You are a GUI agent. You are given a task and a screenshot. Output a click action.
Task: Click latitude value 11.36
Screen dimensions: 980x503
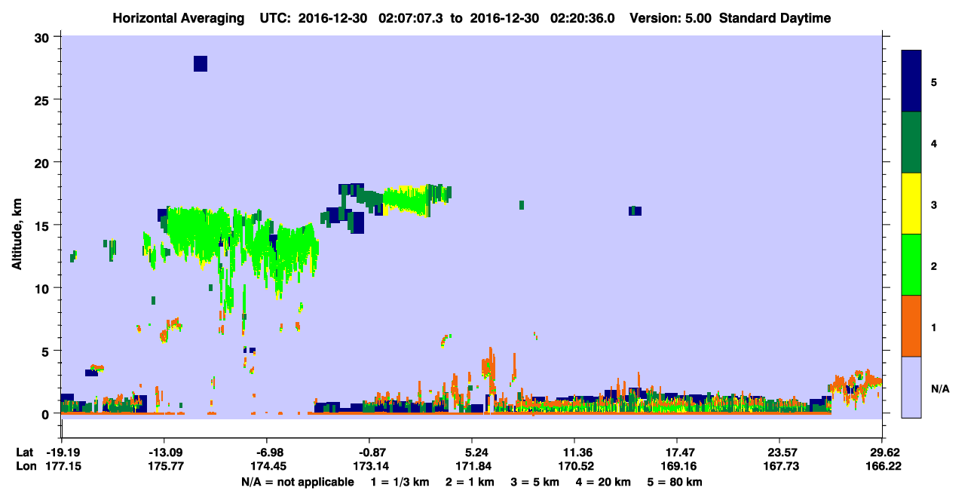[574, 452]
